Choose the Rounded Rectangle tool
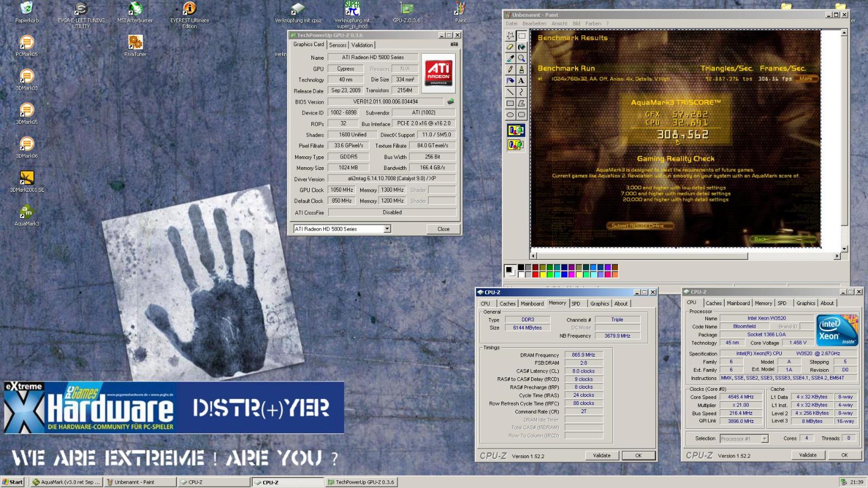Screen dimensions: 868x488 click(521, 115)
